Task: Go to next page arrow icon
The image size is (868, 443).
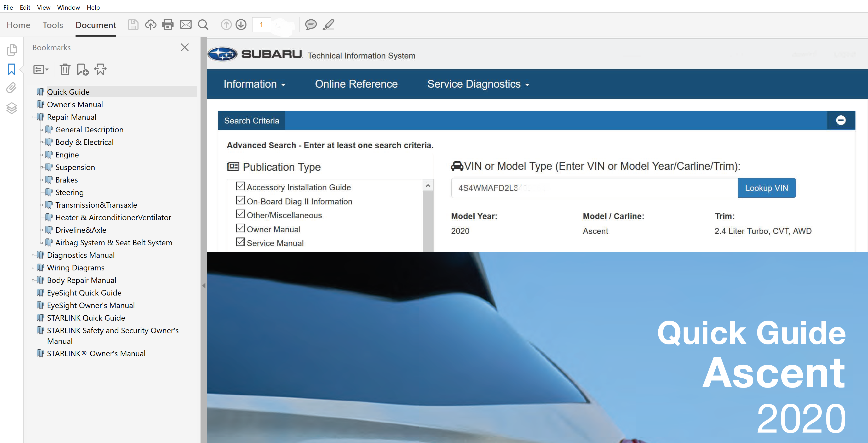Action: 241,25
